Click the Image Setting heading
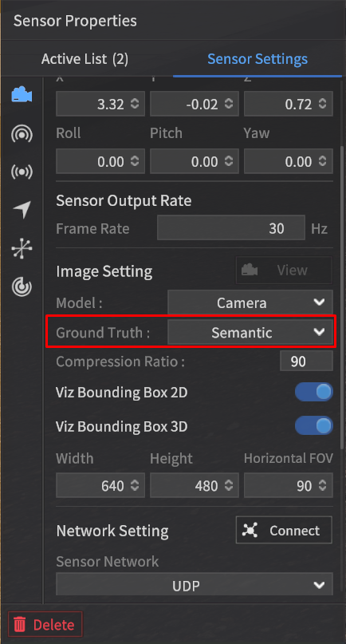 104,271
